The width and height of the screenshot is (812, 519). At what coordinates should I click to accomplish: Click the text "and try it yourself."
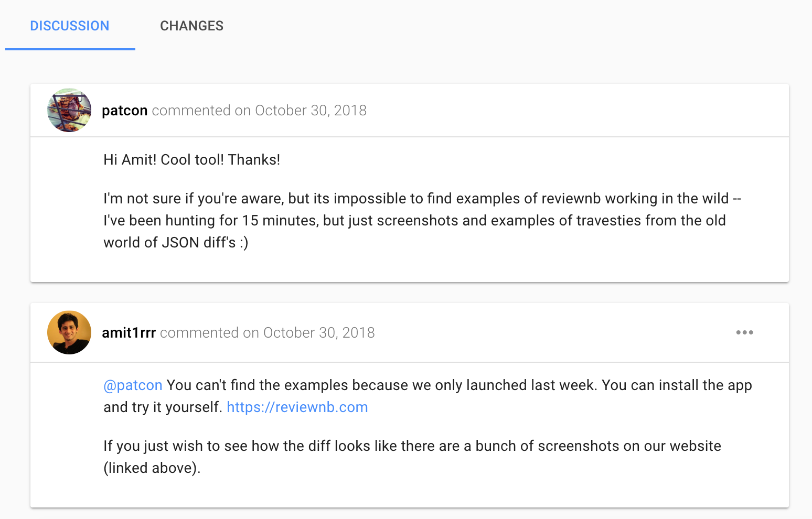coord(163,407)
